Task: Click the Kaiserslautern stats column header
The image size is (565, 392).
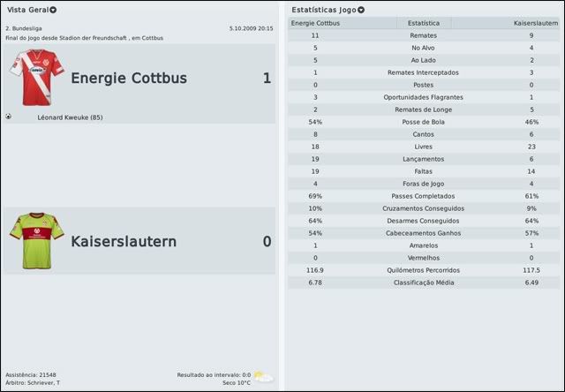Action: (535, 23)
